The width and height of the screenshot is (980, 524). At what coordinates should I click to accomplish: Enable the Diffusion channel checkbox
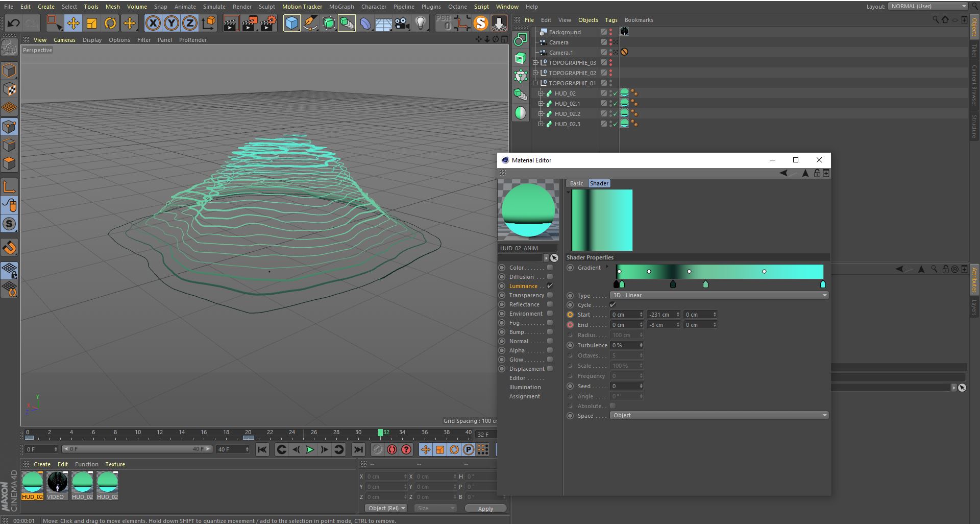(x=550, y=277)
